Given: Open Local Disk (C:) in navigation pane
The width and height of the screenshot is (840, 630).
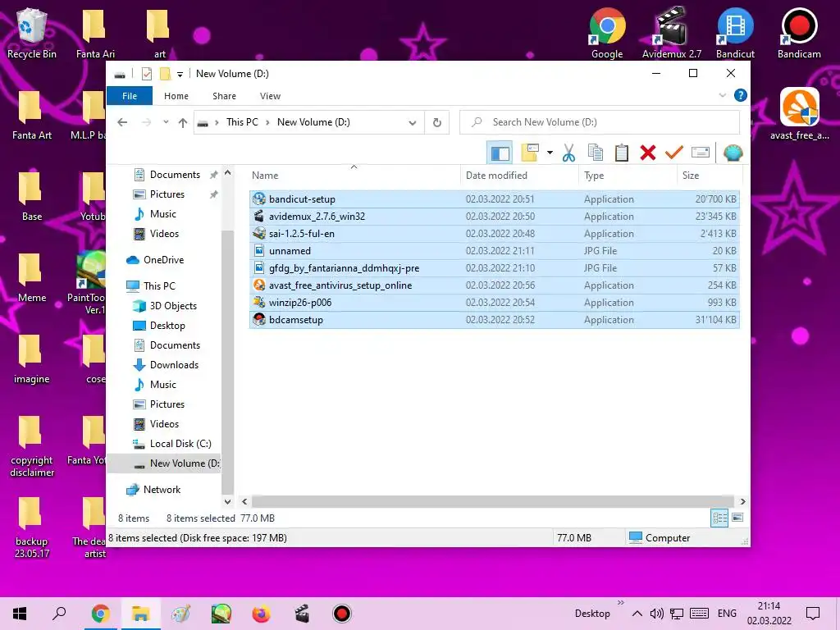Looking at the screenshot, I should pos(180,444).
